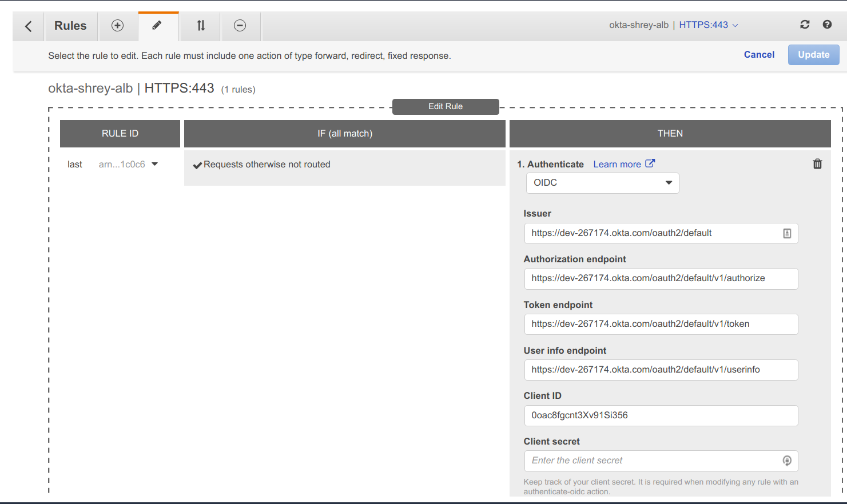Viewport: 847px width, 504px height.
Task: Delete the Authenticate action with trash icon
Action: click(x=817, y=164)
